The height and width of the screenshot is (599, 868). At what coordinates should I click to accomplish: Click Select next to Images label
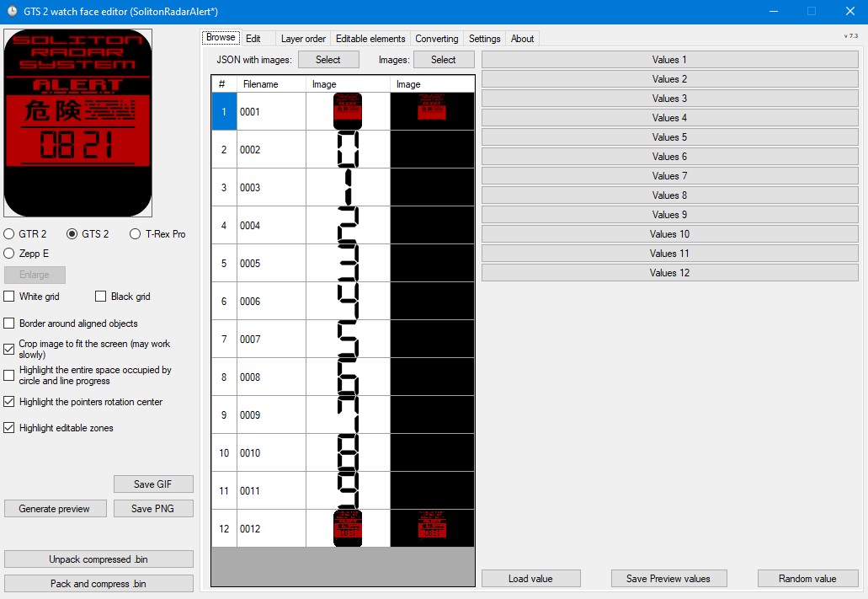[x=444, y=59]
